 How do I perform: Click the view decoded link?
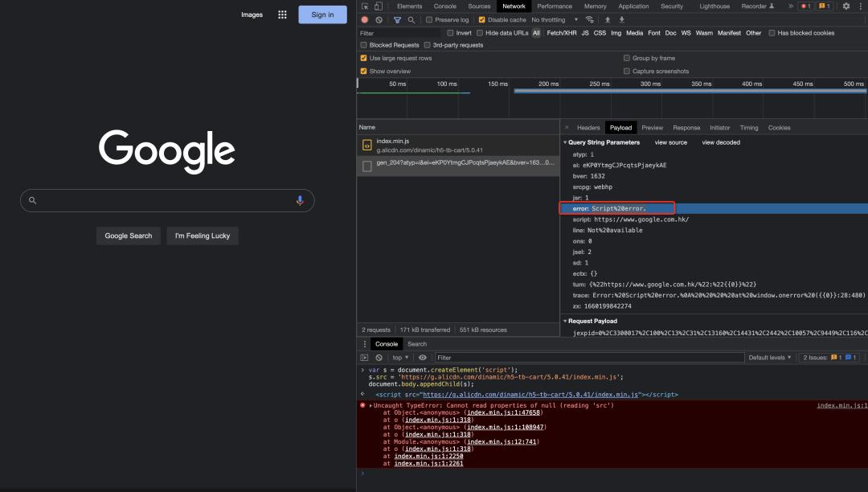click(x=721, y=142)
